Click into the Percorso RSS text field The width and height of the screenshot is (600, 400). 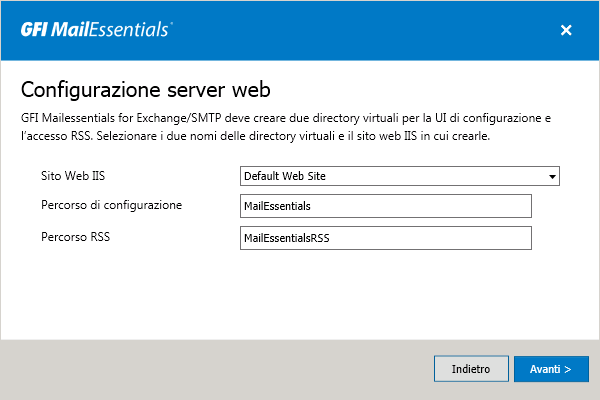386,238
